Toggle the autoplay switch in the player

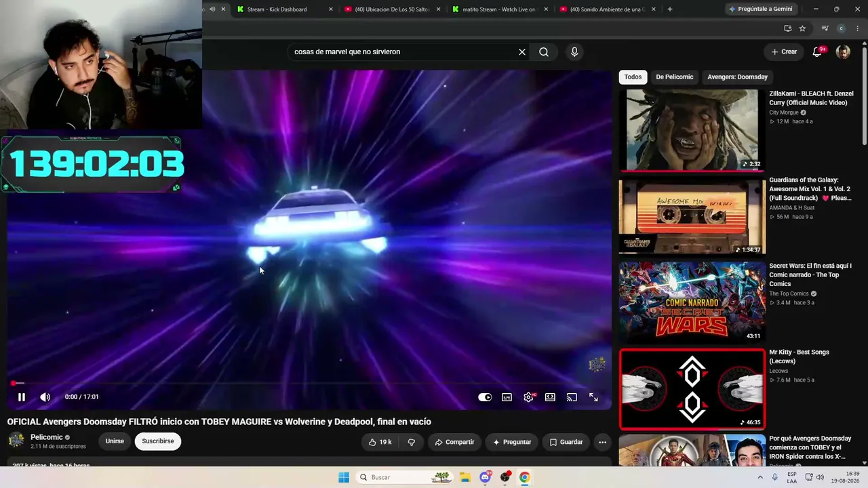[x=485, y=397]
